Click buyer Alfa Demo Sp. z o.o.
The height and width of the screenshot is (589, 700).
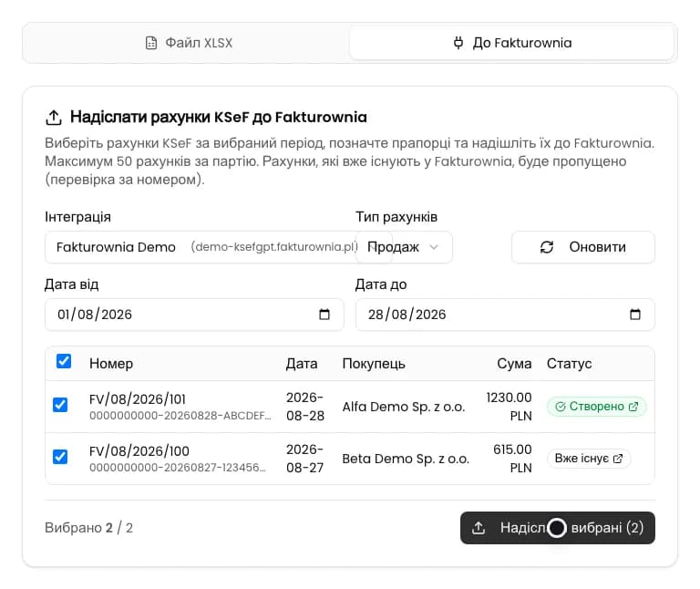tap(404, 407)
